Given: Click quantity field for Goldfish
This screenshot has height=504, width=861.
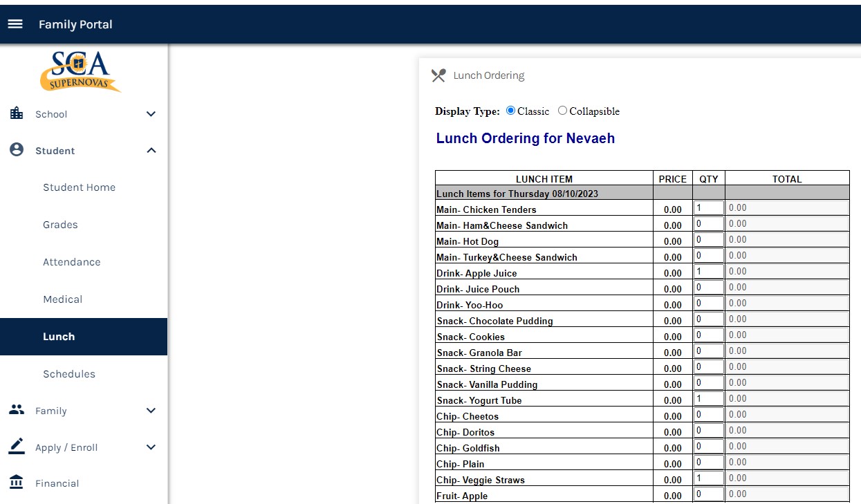Looking at the screenshot, I should (x=709, y=446).
